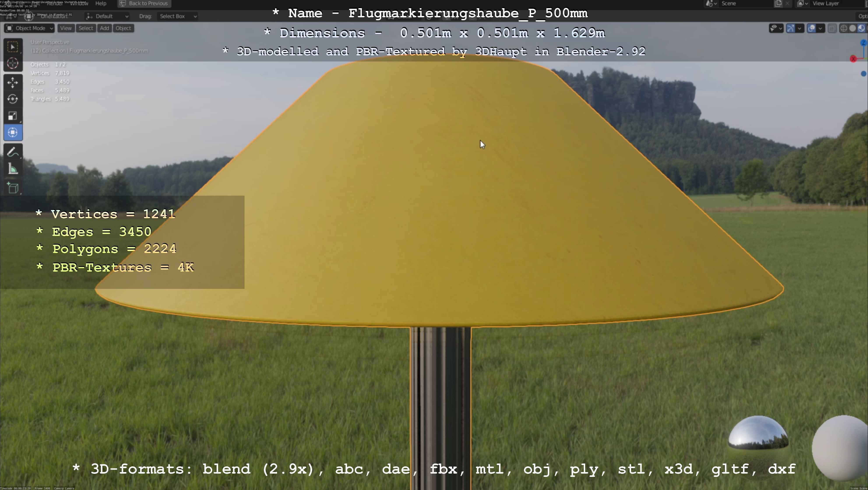
Task: Open object type visibility dropdown
Action: tap(776, 28)
